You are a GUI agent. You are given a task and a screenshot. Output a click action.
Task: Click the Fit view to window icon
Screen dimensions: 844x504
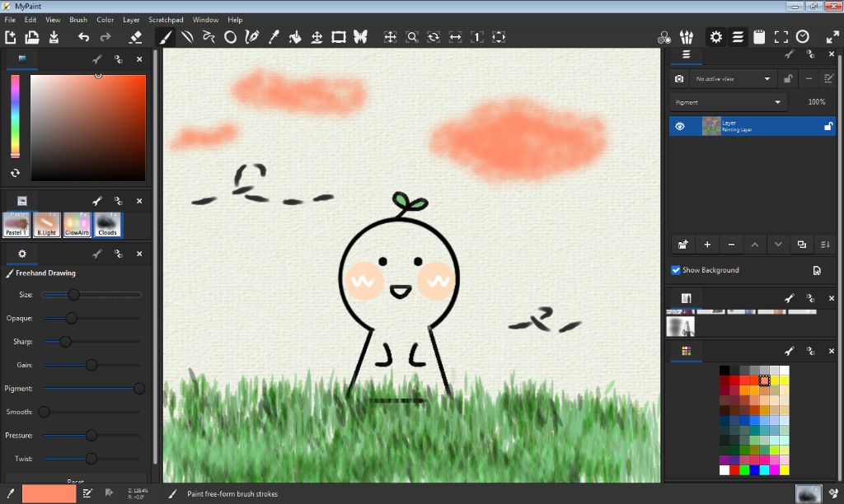click(499, 37)
